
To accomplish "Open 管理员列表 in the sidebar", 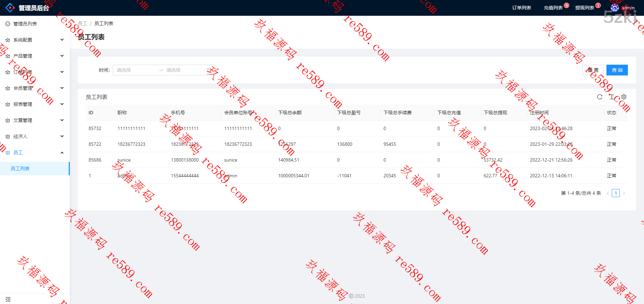I will pyautogui.click(x=25, y=24).
